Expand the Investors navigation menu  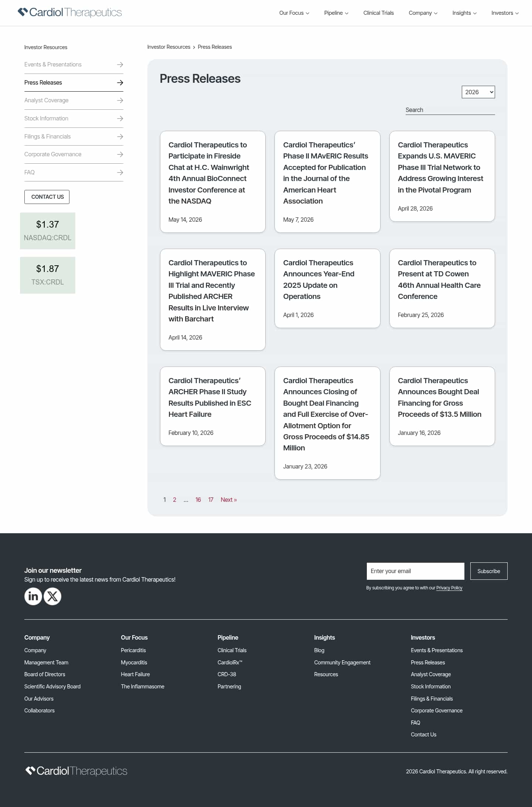(x=505, y=13)
